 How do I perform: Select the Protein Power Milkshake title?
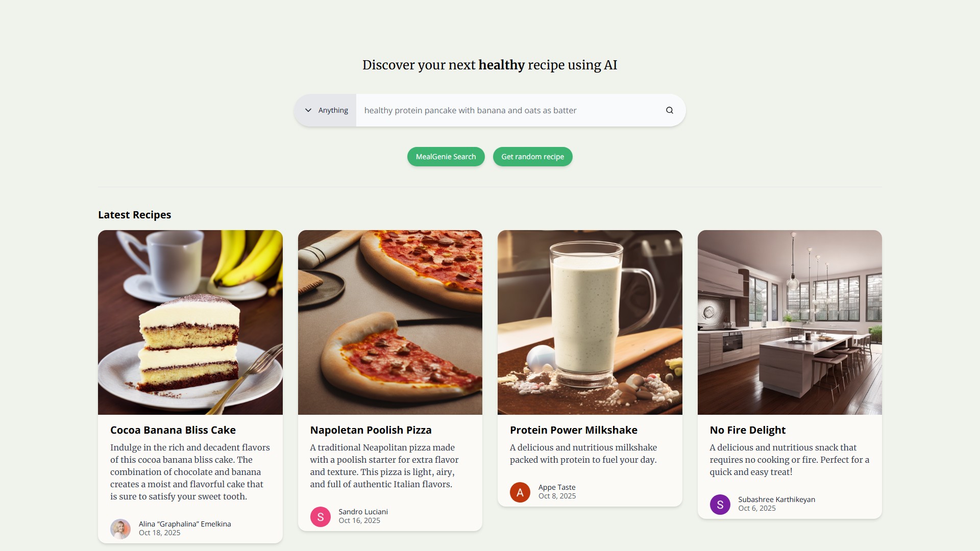[573, 430]
